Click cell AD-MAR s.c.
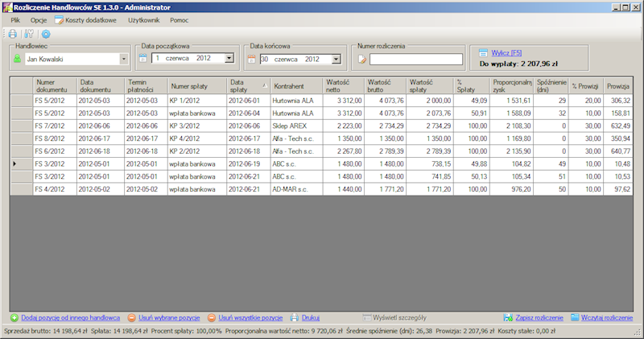 tap(296, 189)
